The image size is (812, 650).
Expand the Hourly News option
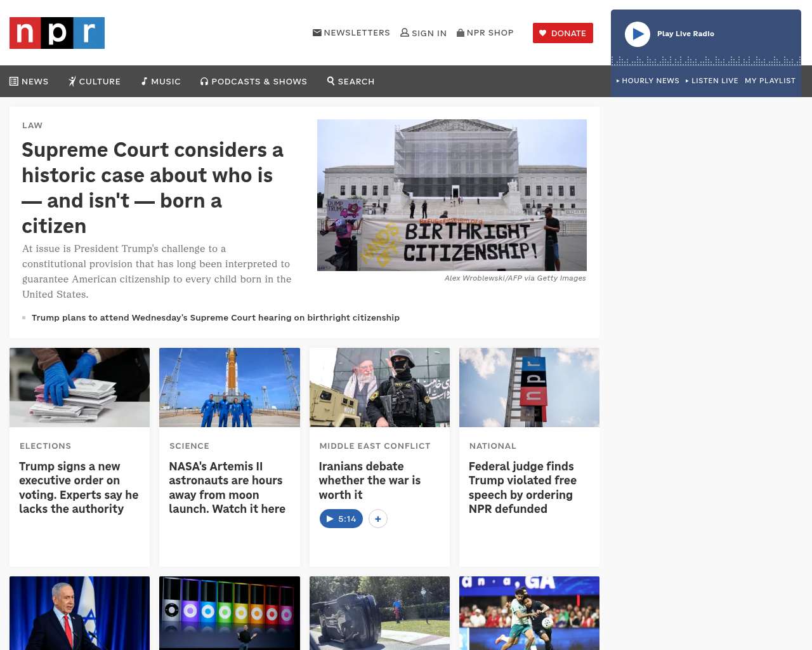pyautogui.click(x=648, y=81)
